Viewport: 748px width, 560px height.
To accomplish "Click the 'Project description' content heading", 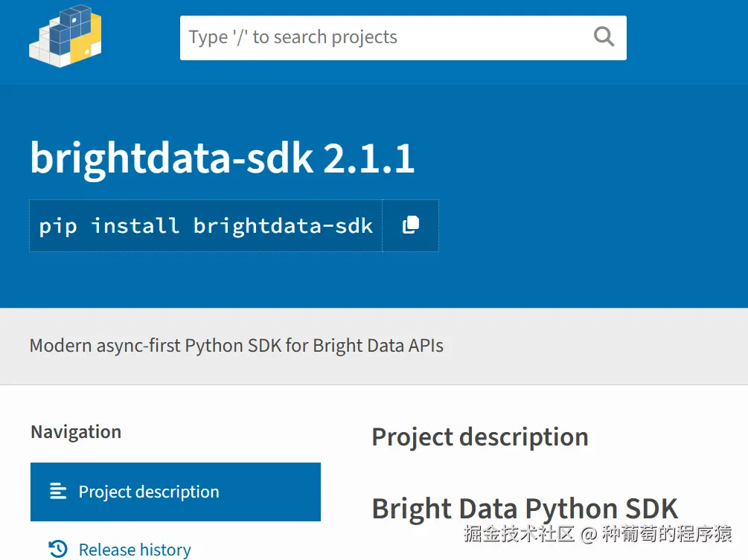I will 480,437.
